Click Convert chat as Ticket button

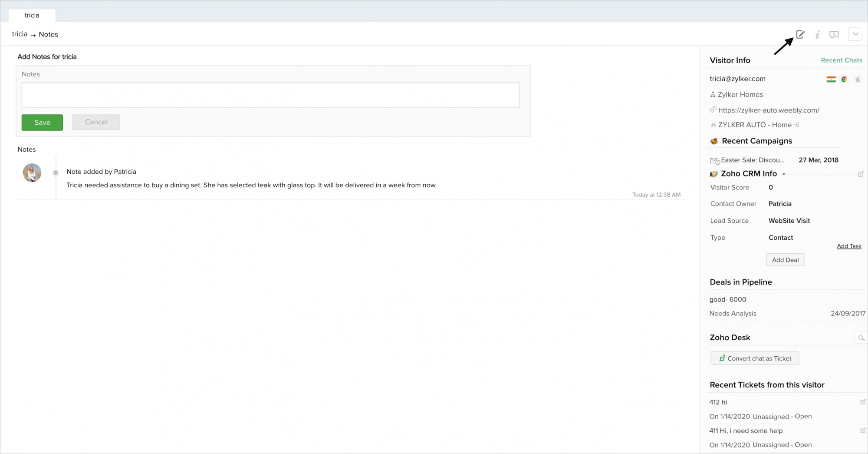point(755,358)
